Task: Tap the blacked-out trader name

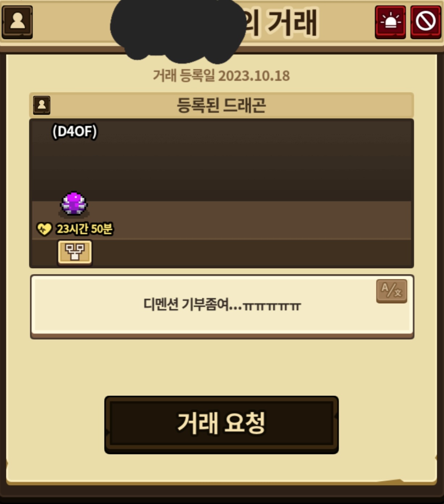Action: 177,29
